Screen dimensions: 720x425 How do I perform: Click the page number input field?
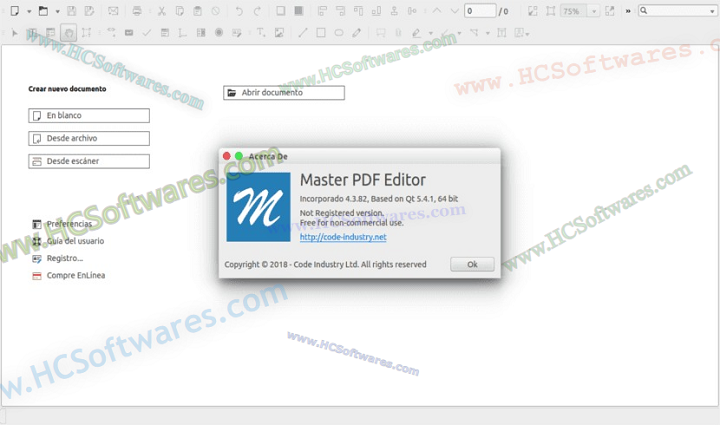478,11
